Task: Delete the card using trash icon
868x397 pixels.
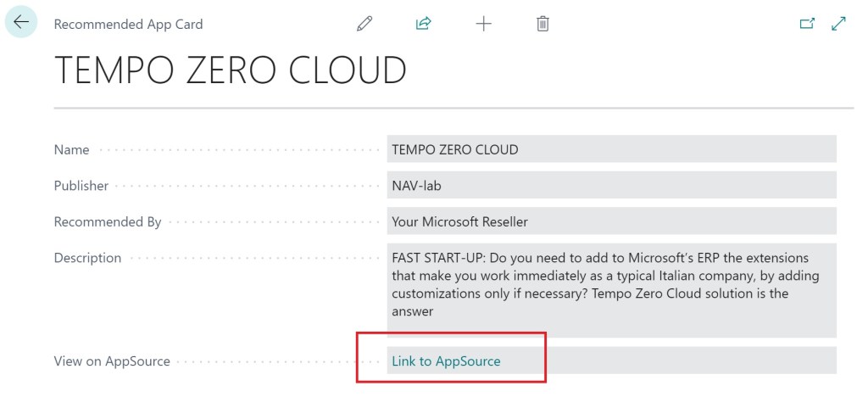Action: 542,24
